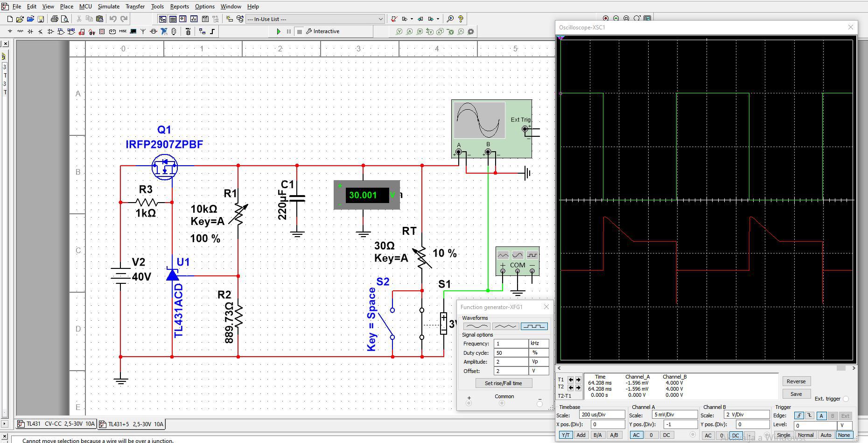Image resolution: width=868 pixels, height=443 pixels.
Task: Enable Auto trigger mode on oscilloscope
Action: pyautogui.click(x=826, y=435)
